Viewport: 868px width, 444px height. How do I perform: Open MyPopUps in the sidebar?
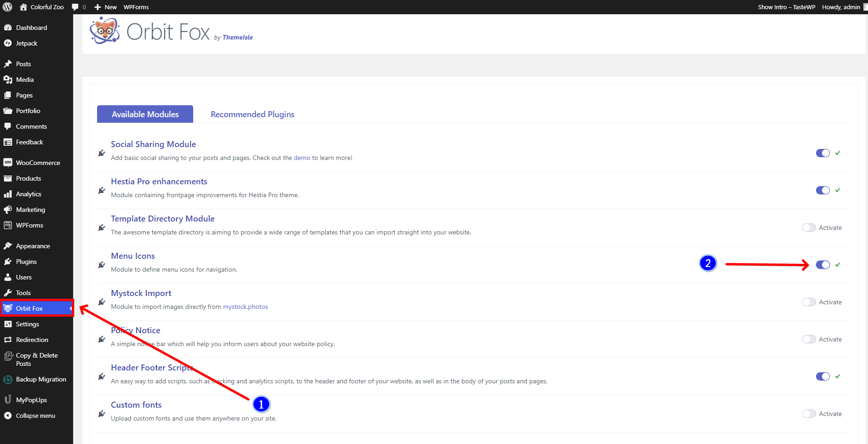[31, 400]
